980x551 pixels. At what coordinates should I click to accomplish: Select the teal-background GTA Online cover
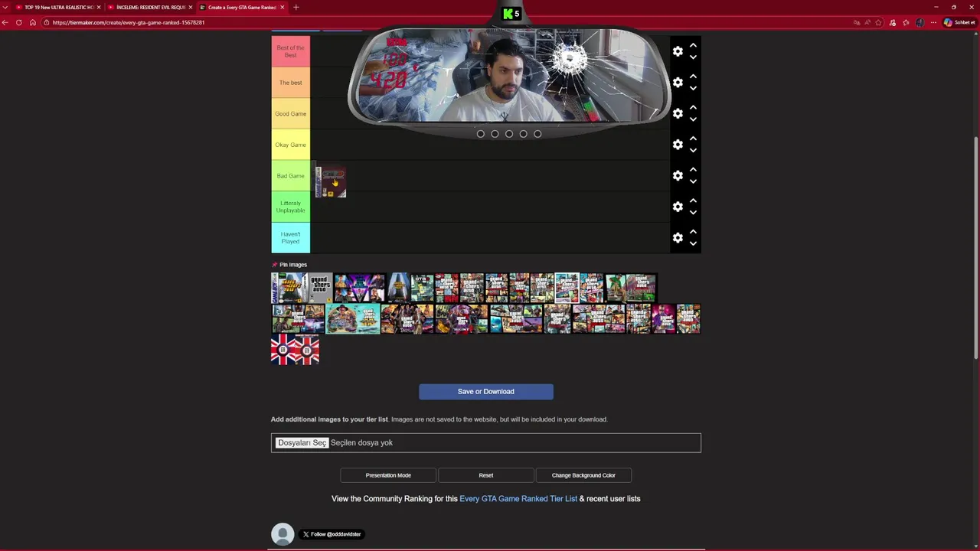(x=353, y=319)
